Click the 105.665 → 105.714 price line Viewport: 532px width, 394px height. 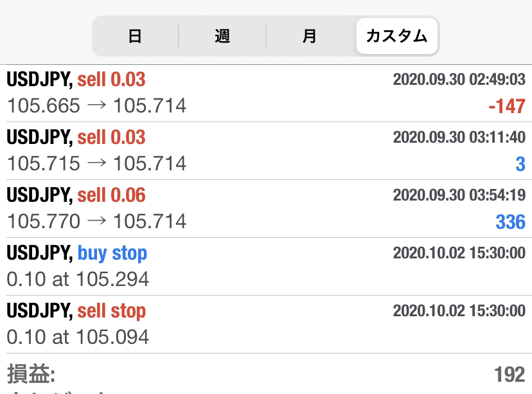pos(96,105)
